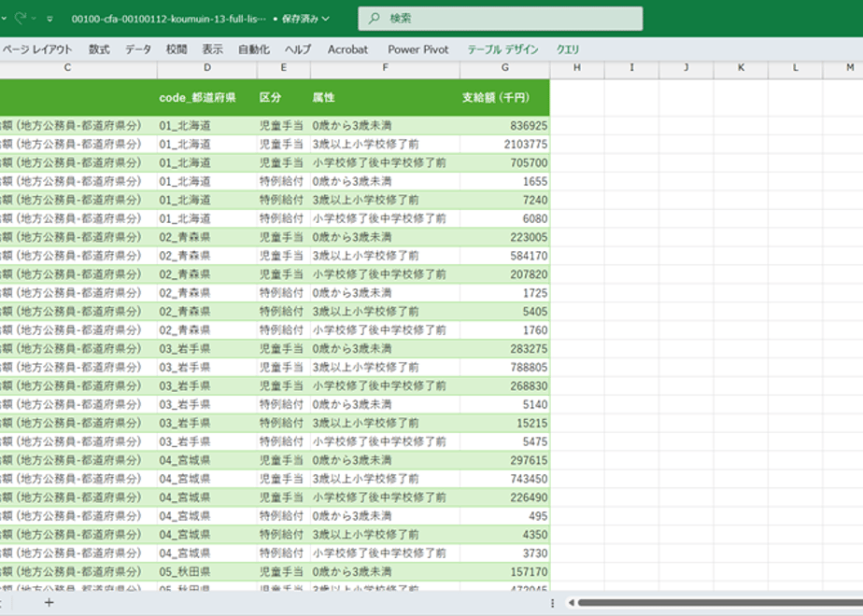This screenshot has height=616, width=863.
Task: Open the テーブル デザイン ribbon tab
Action: tap(503, 49)
